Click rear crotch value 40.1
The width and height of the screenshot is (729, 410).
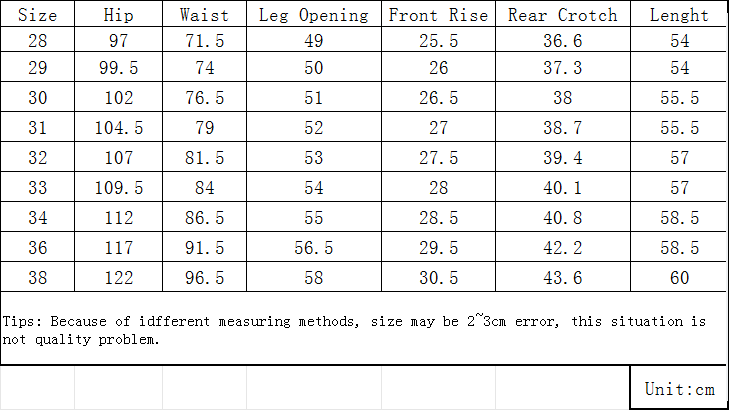[563, 187]
